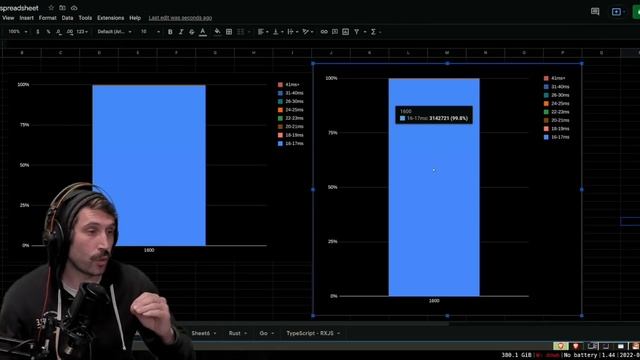640x360 pixels.
Task: Toggle bold formatting
Action: [x=170, y=31]
